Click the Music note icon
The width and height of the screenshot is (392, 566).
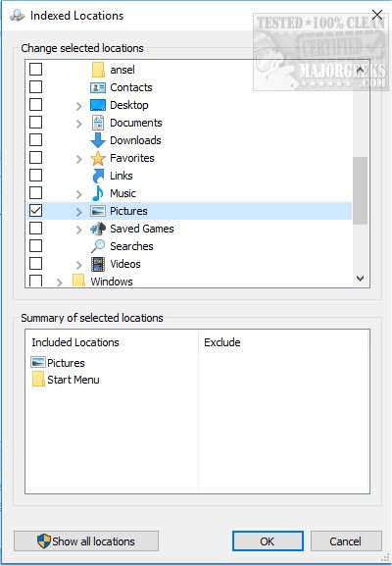point(98,193)
